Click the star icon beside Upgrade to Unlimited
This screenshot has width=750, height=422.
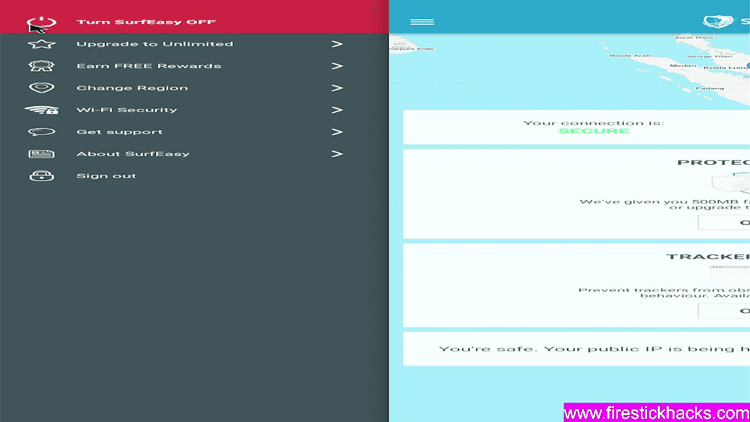tap(42, 44)
